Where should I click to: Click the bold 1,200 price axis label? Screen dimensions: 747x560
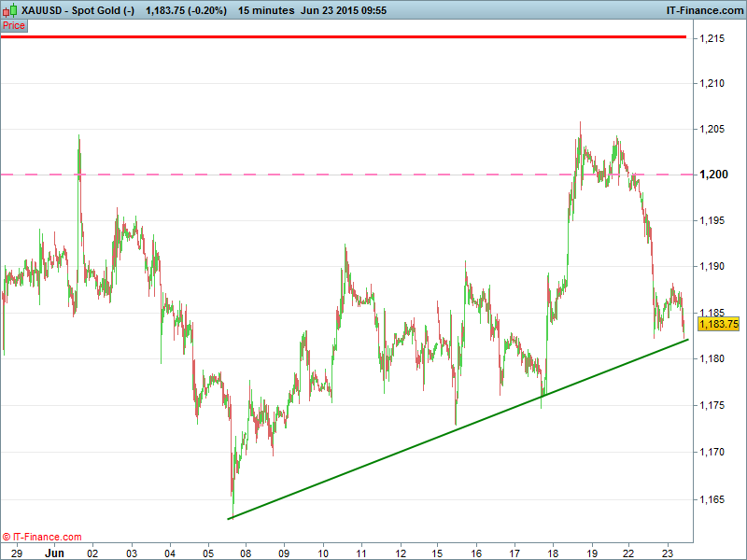pos(713,175)
